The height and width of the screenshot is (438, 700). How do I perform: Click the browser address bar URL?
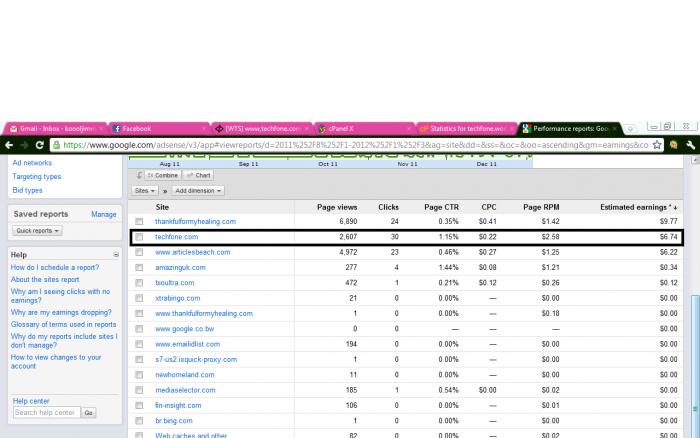pos(355,145)
